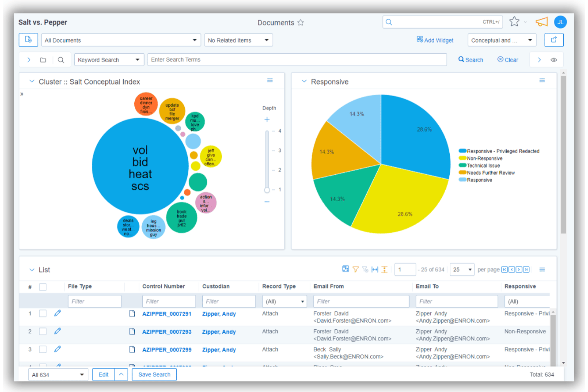Open document AZIPPER_0007293 link
The image size is (588, 392).
(167, 332)
